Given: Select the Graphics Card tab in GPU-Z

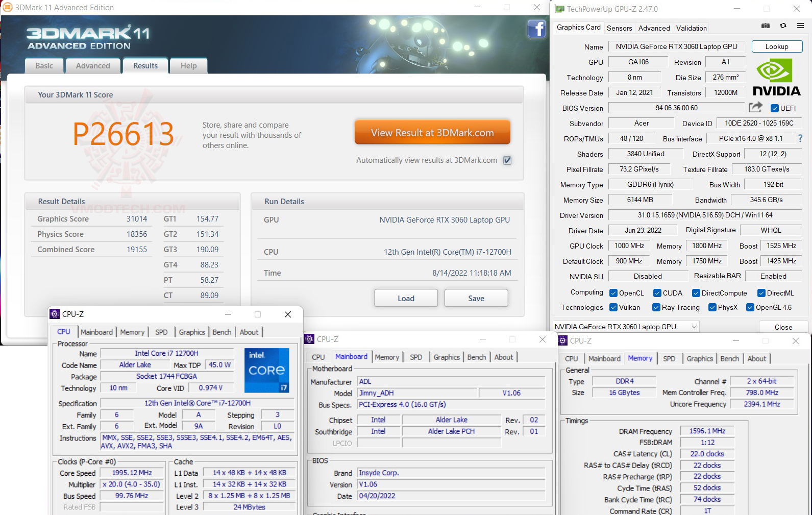Looking at the screenshot, I should pyautogui.click(x=579, y=28).
